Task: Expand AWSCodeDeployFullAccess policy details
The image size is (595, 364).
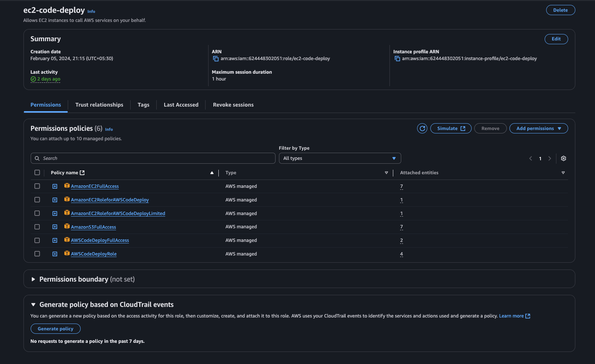Action: coord(55,240)
